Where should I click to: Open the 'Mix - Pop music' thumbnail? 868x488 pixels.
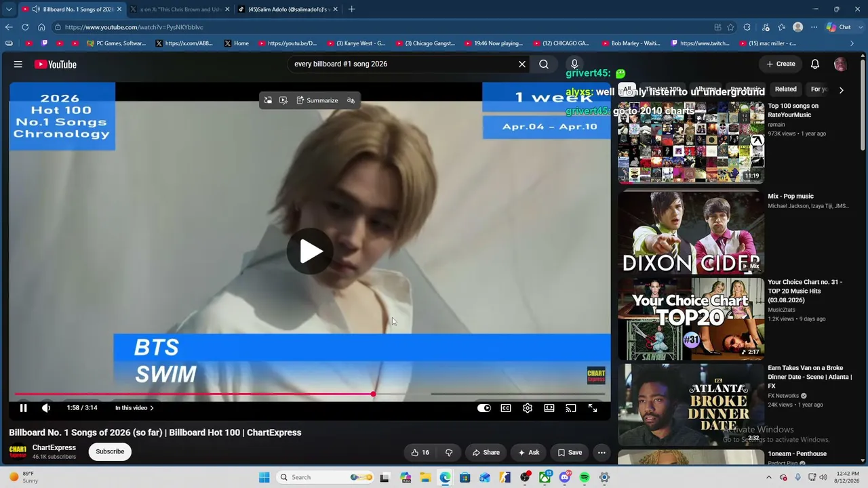coord(691,232)
